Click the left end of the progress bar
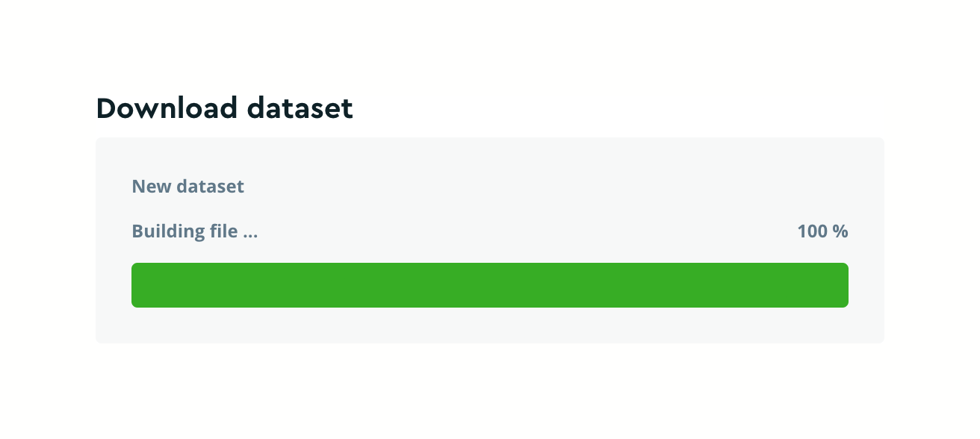This screenshot has width=980, height=439. coord(139,284)
